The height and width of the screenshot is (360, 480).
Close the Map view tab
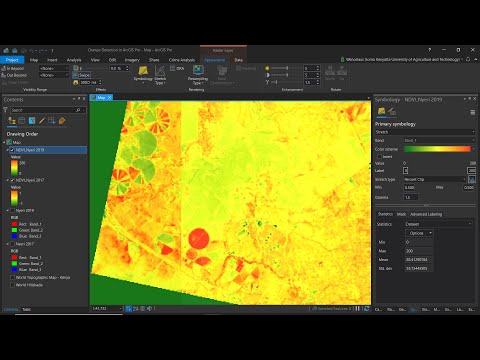pos(109,98)
